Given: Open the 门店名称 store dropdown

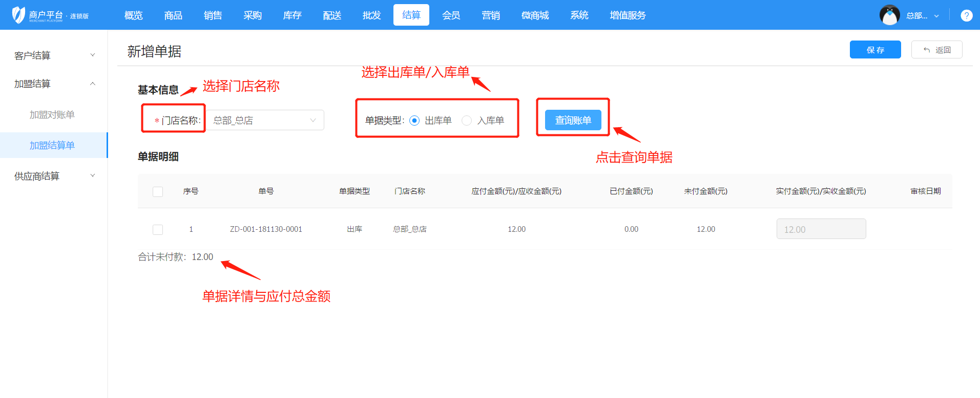Looking at the screenshot, I should pos(265,121).
